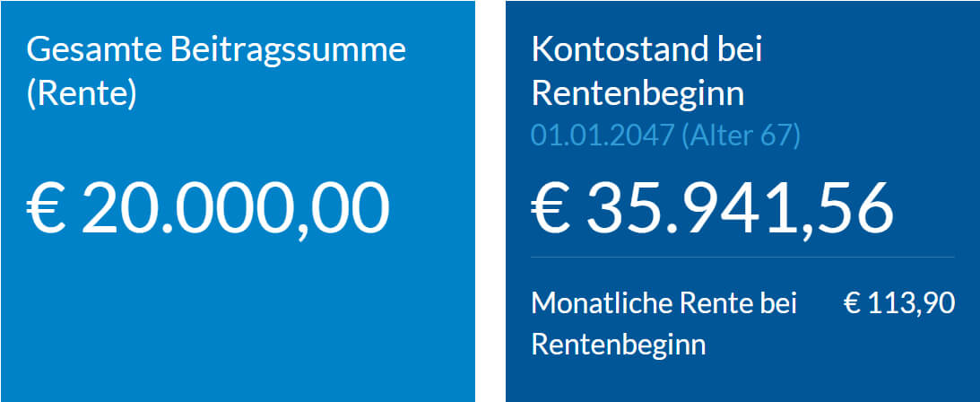
Task: Click the white gap between both cards
Action: [x=490, y=201]
